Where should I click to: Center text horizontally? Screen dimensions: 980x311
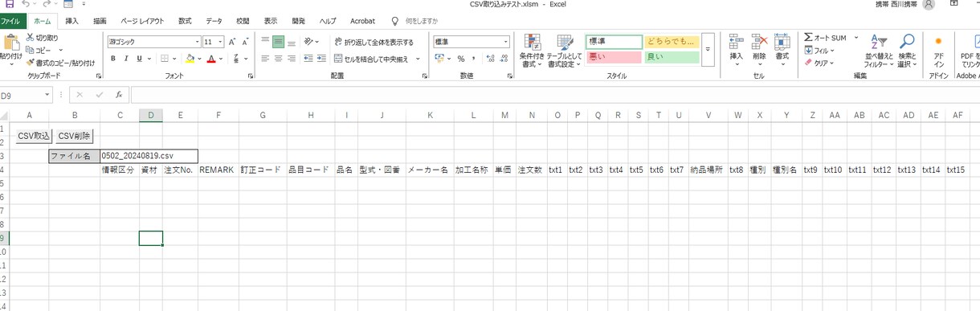click(x=278, y=58)
